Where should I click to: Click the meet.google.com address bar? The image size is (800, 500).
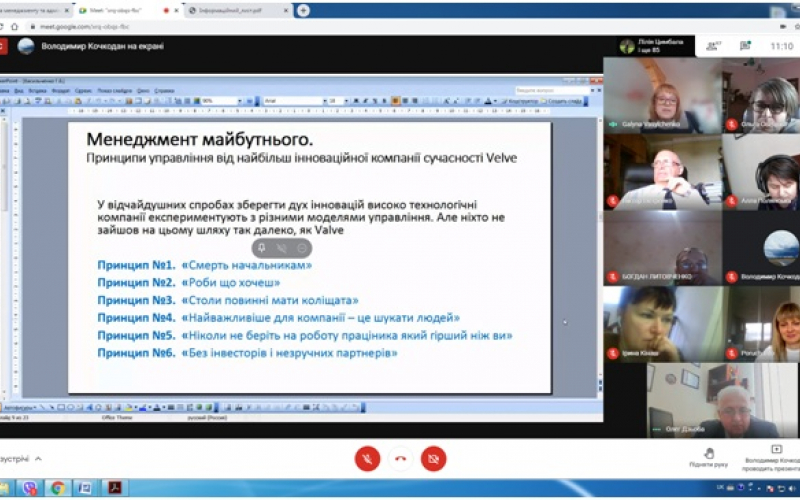coord(398,27)
